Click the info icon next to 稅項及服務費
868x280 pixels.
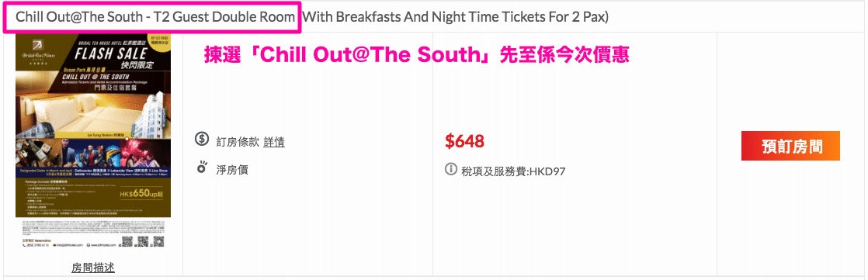click(x=451, y=168)
